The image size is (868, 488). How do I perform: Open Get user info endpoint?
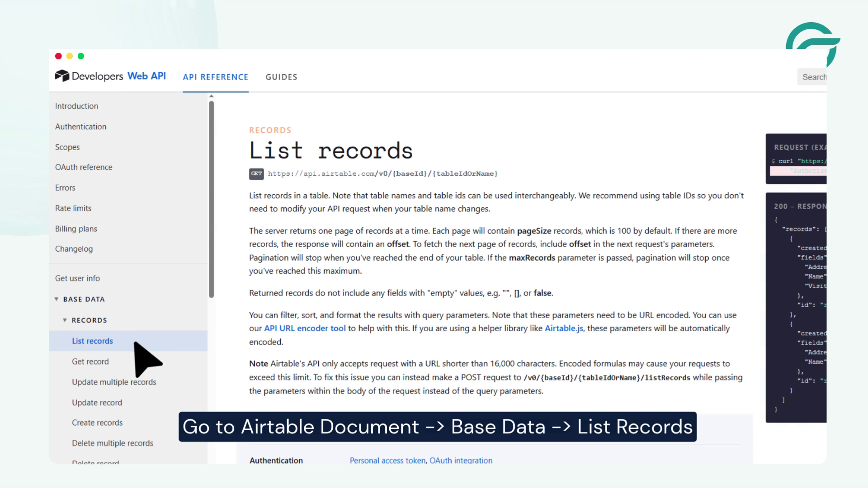click(77, 278)
